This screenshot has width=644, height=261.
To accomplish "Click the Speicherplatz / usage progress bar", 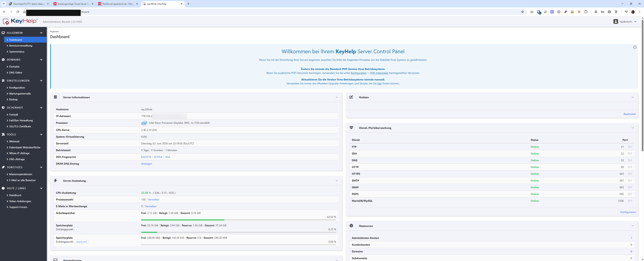I will 238,232.
